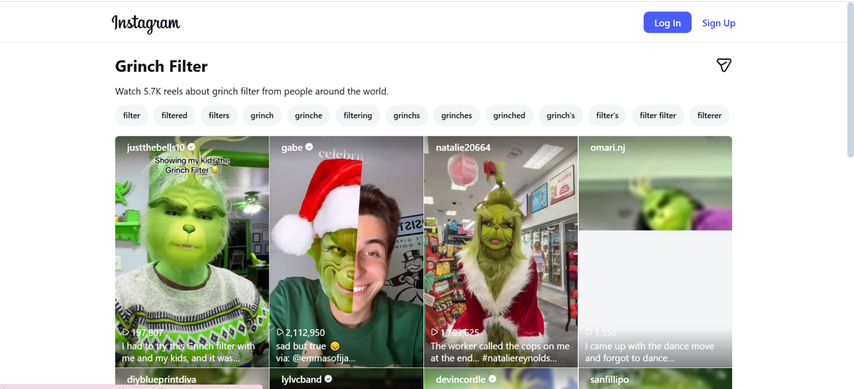Select the "filtered" tag chip
Image resolution: width=854 pixels, height=389 pixels.
(174, 116)
